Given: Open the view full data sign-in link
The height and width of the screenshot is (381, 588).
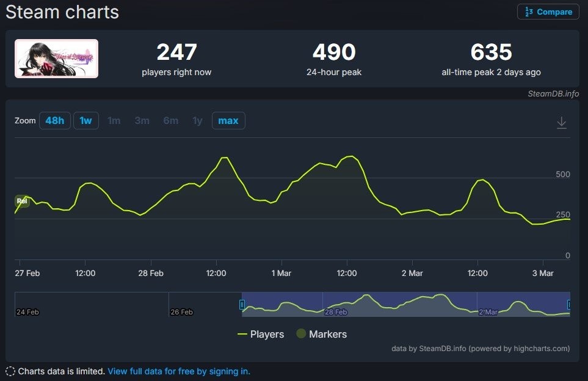Looking at the screenshot, I should 178,371.
